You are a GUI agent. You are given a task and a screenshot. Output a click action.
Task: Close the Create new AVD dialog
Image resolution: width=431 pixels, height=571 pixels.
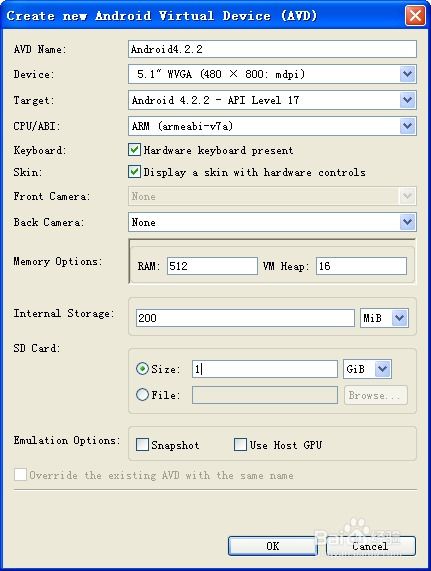(x=415, y=16)
